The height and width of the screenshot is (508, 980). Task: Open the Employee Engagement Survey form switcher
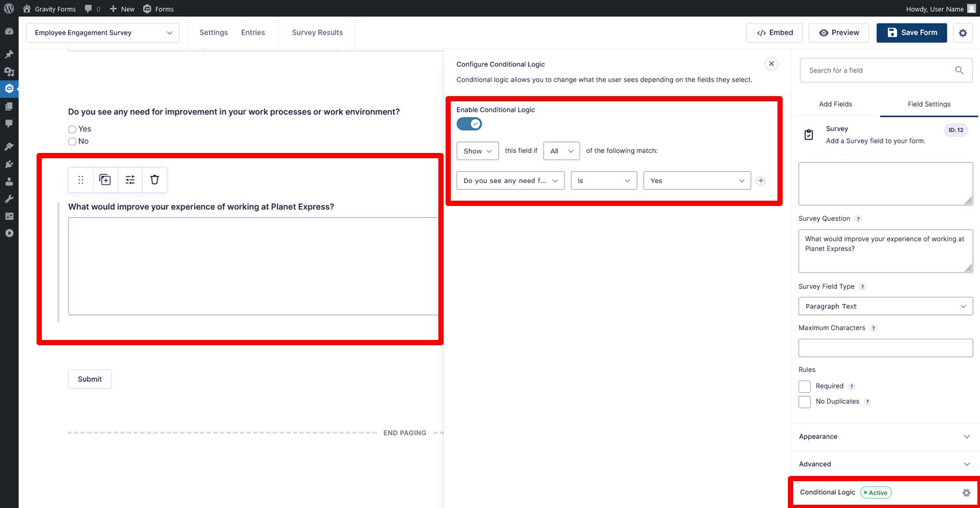tap(103, 33)
